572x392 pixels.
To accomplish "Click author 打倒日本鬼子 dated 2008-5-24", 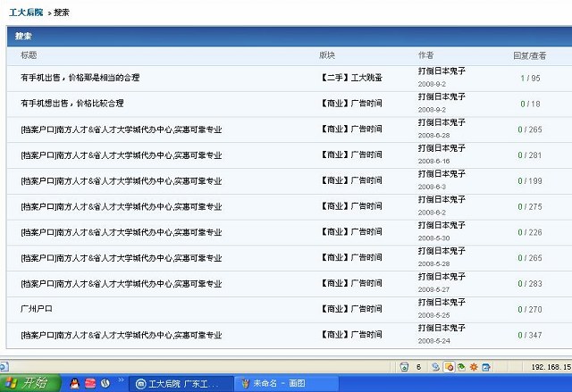I will (442, 329).
